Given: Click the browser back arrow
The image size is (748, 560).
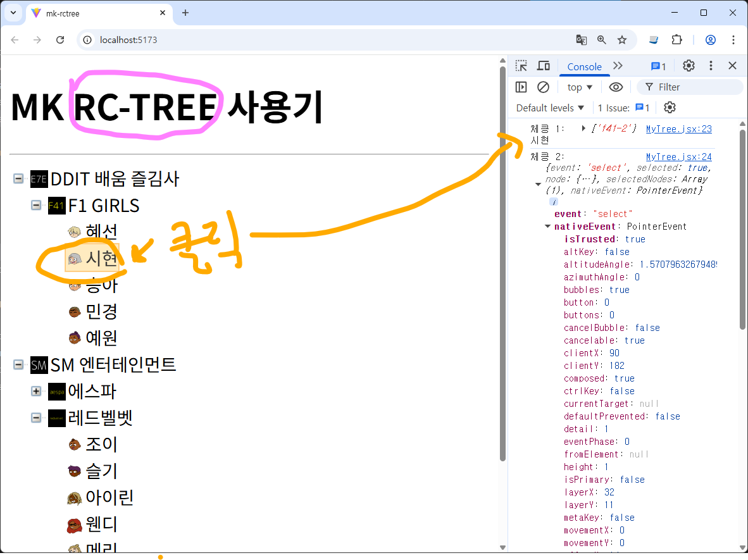Looking at the screenshot, I should (15, 40).
